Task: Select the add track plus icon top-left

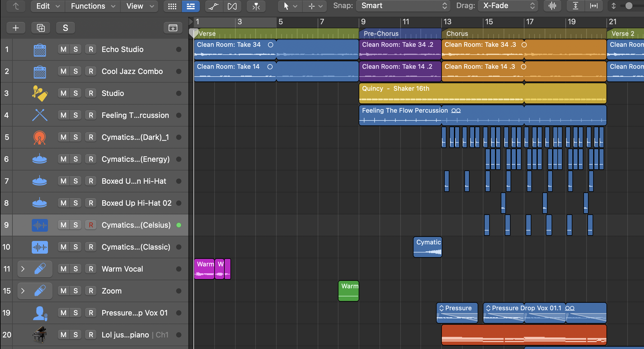Action: pos(16,28)
